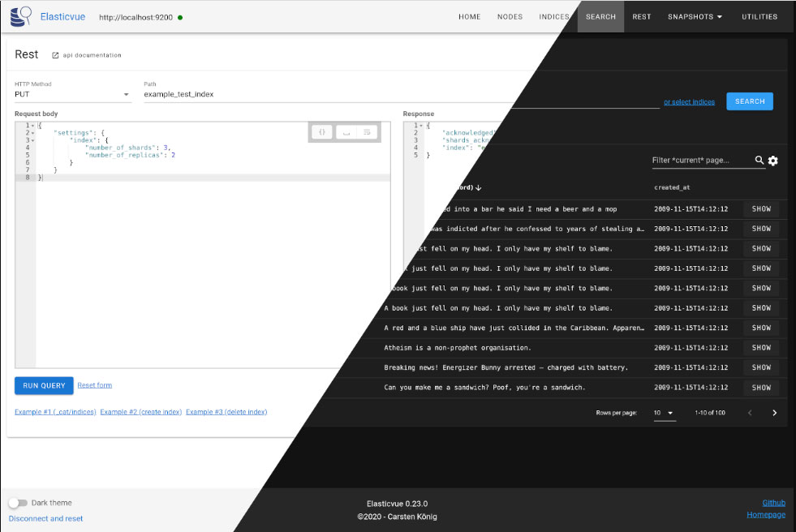Click the next page chevron in the results table
Viewport: 796px width, 532px height.
pyautogui.click(x=775, y=412)
